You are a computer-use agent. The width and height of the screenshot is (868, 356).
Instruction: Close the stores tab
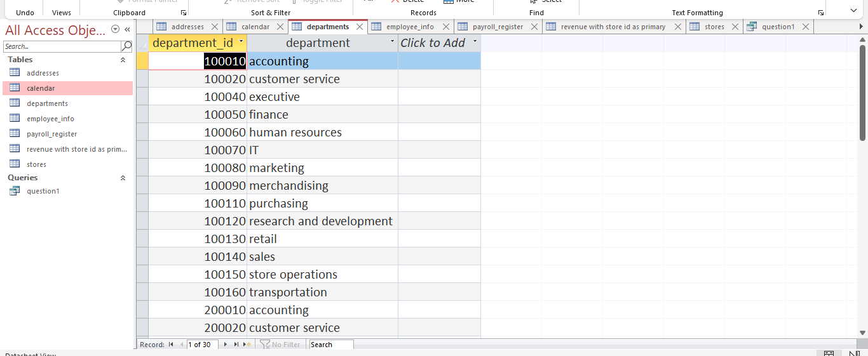click(x=736, y=27)
